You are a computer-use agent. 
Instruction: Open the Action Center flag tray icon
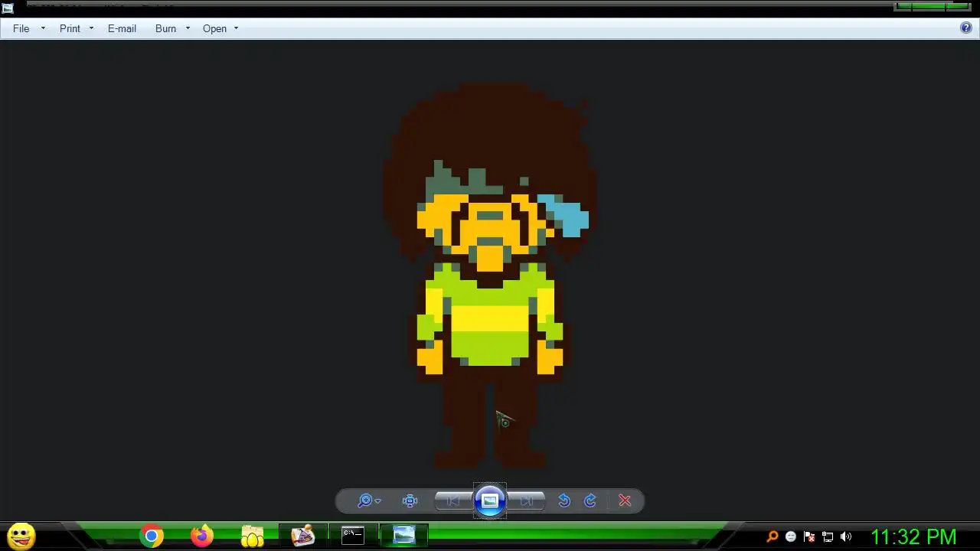(x=809, y=536)
